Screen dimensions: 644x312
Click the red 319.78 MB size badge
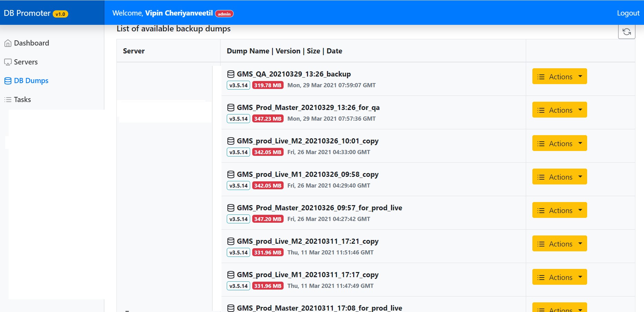268,85
